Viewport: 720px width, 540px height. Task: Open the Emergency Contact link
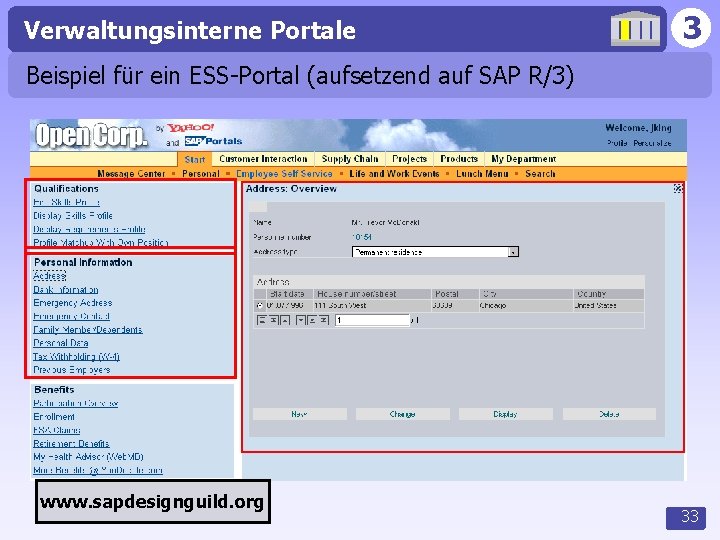point(71,316)
